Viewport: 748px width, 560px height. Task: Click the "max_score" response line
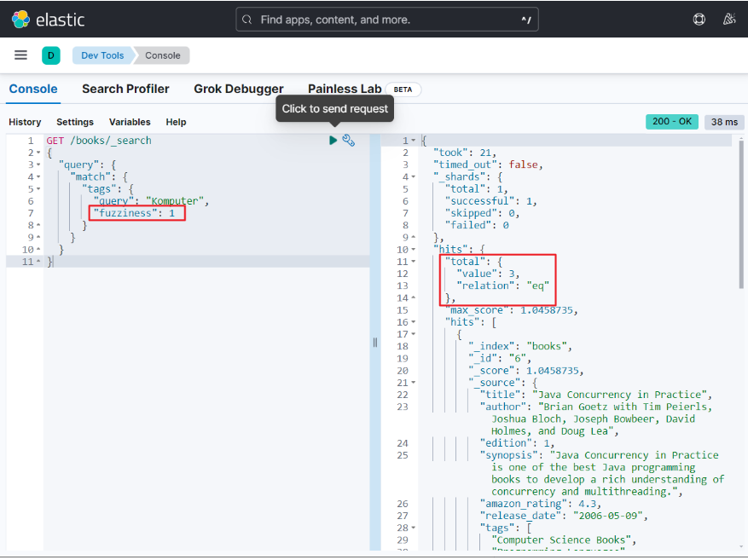(x=511, y=310)
